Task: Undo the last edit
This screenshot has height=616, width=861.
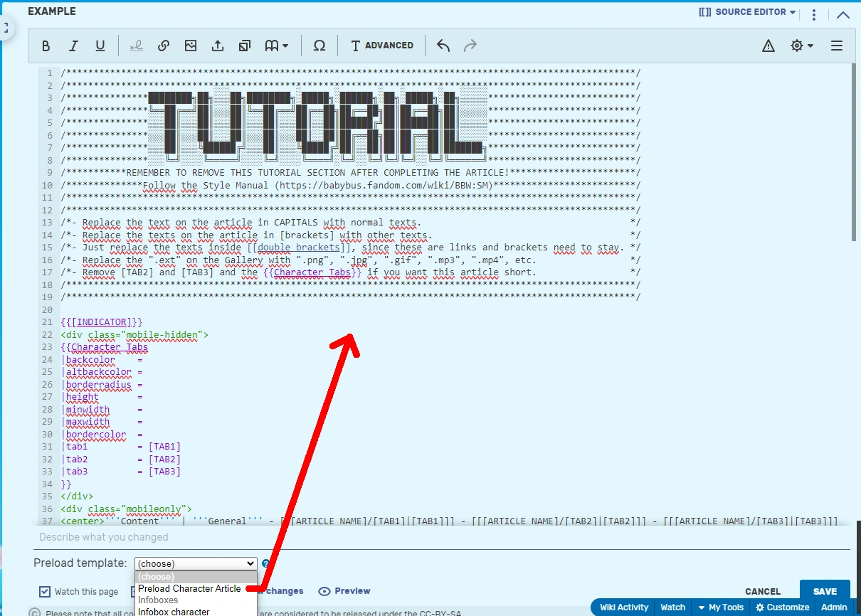Action: pos(443,45)
